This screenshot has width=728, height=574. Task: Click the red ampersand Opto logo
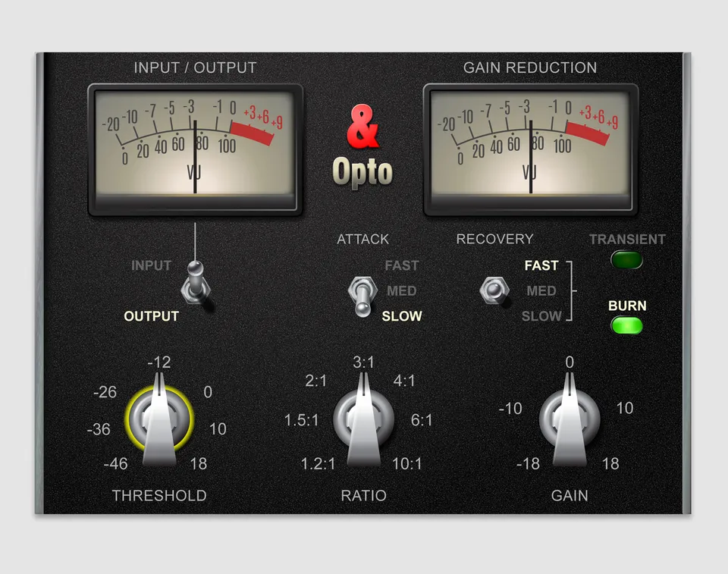tap(362, 146)
